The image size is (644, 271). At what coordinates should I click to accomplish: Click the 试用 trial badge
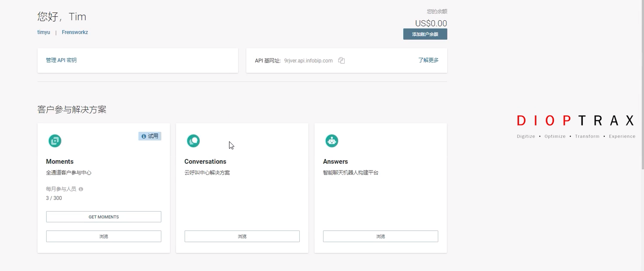click(150, 136)
